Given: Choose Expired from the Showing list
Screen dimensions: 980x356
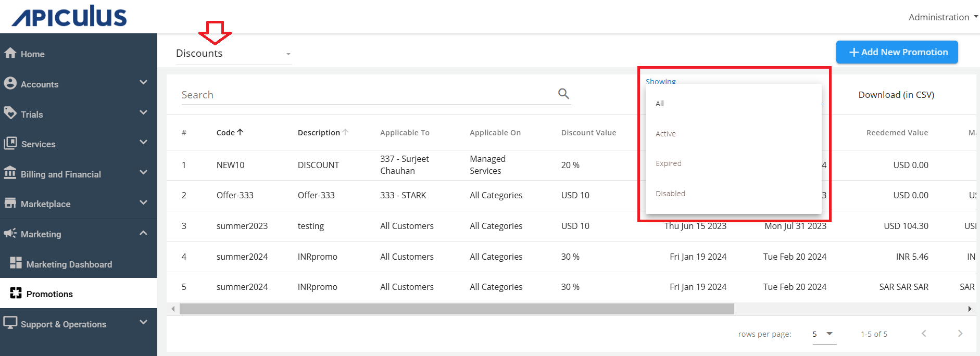Looking at the screenshot, I should pyautogui.click(x=669, y=163).
